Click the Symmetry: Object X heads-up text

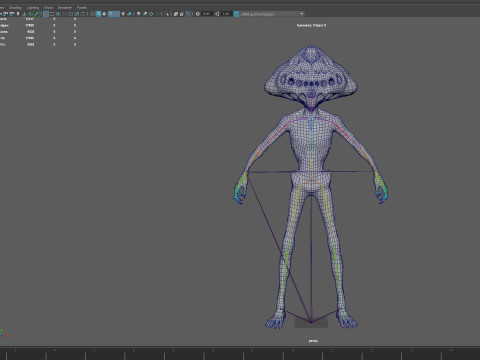coord(311,25)
